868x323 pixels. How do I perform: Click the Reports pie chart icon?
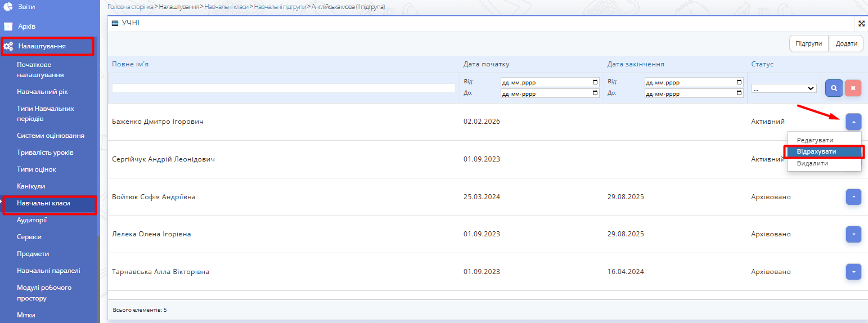pyautogui.click(x=8, y=7)
